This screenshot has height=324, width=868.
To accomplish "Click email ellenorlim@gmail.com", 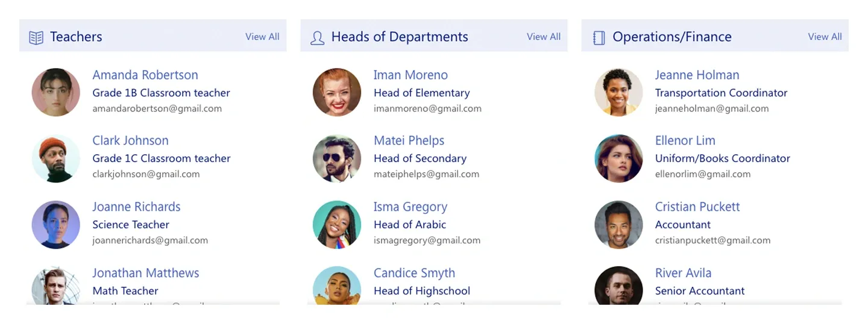I will pyautogui.click(x=703, y=175).
